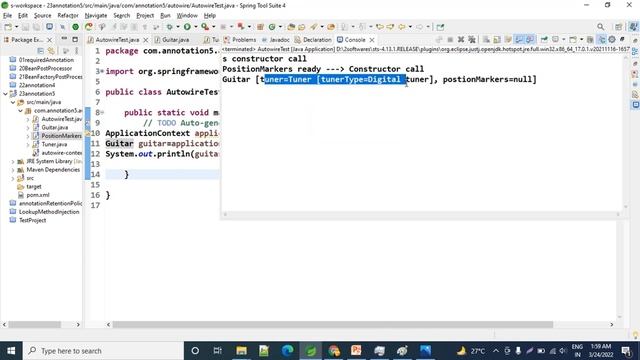Viewport: 640px width, 360px height.
Task: Click the New Java Package icon
Action: tap(260, 27)
